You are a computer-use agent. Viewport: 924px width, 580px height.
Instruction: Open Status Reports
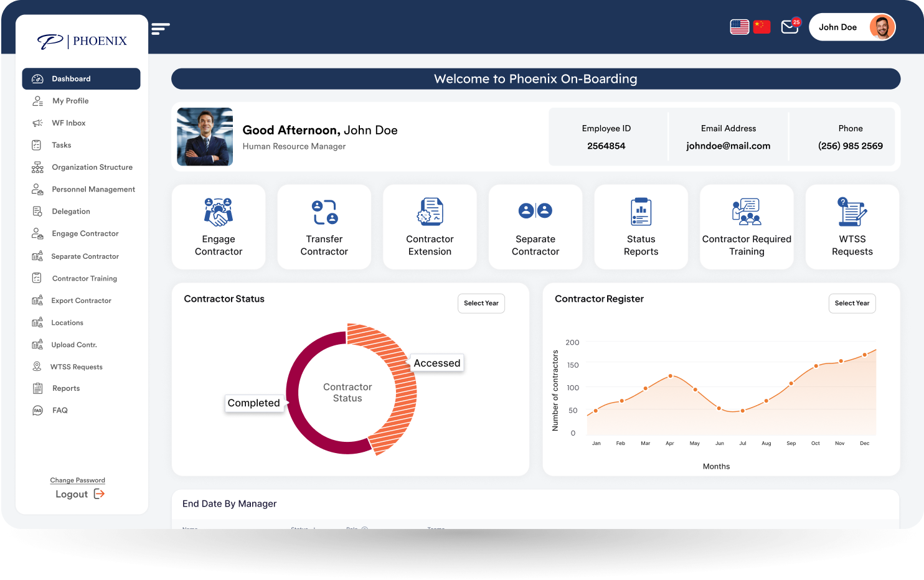(x=641, y=227)
